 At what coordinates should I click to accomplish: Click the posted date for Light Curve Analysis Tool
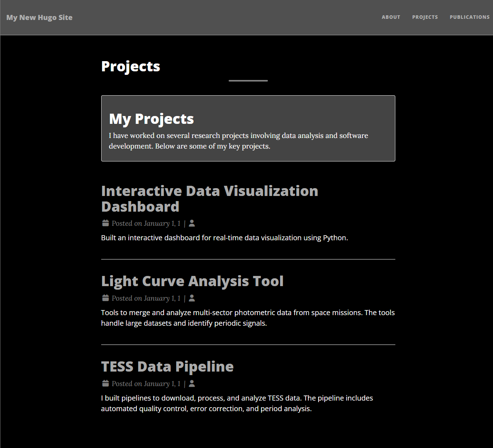coord(146,298)
